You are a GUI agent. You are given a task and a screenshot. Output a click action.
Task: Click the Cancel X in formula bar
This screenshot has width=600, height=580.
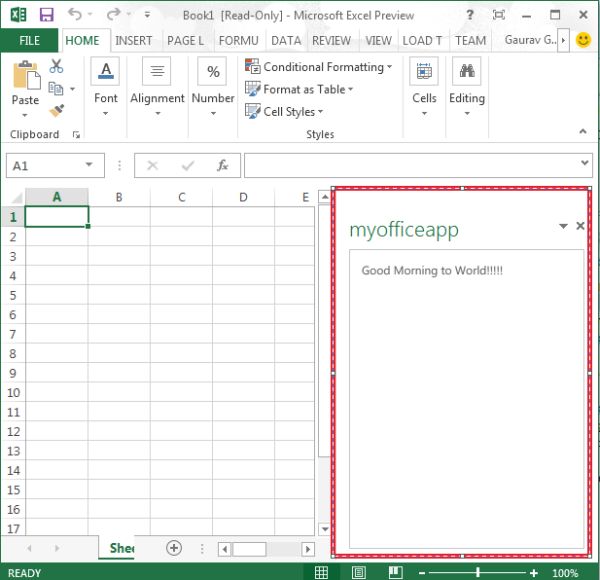pos(152,165)
